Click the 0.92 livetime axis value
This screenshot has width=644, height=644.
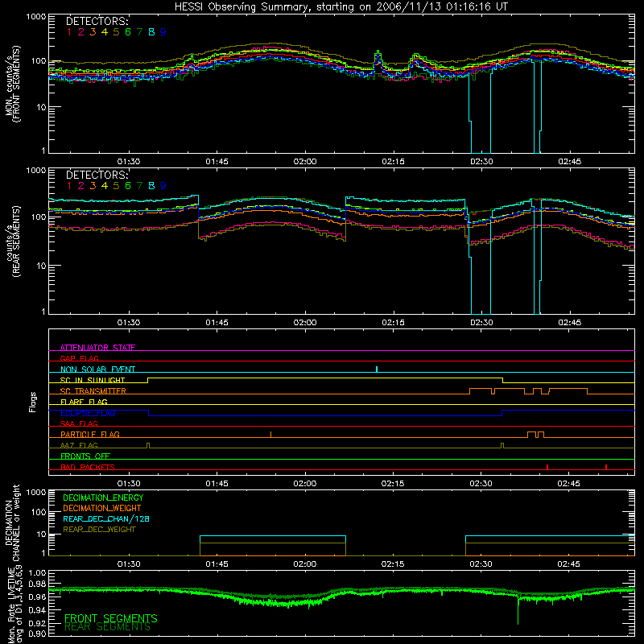(x=37, y=623)
